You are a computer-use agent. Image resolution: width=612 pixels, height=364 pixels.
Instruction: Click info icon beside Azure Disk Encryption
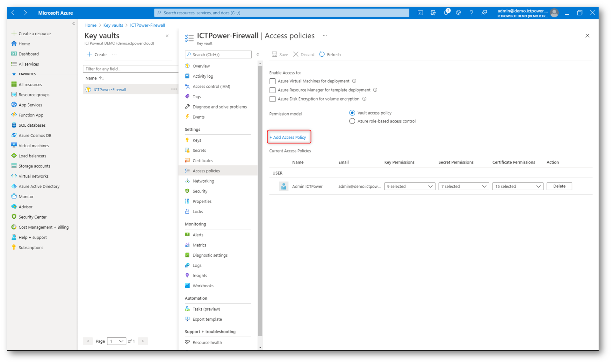364,99
